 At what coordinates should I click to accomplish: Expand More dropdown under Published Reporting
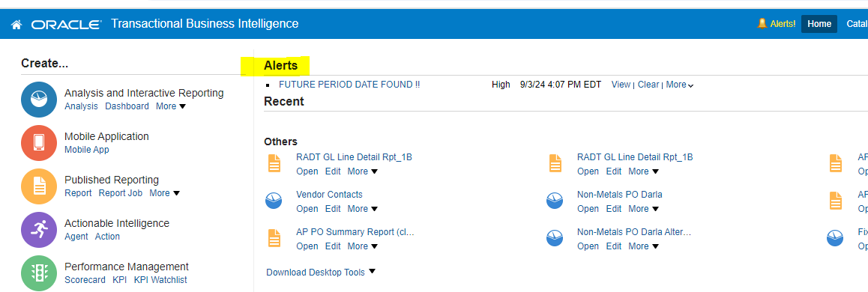pyautogui.click(x=165, y=193)
